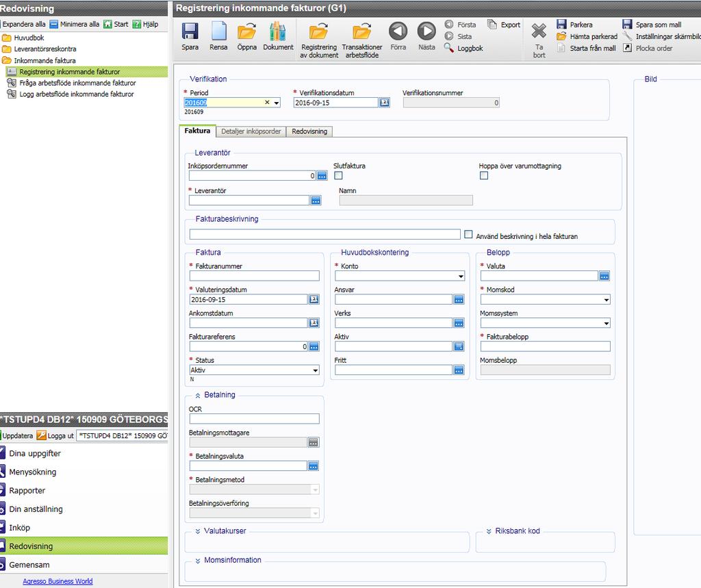Image resolution: width=701 pixels, height=588 pixels.
Task: Open calendar for Verifikationsdatum
Action: (385, 103)
